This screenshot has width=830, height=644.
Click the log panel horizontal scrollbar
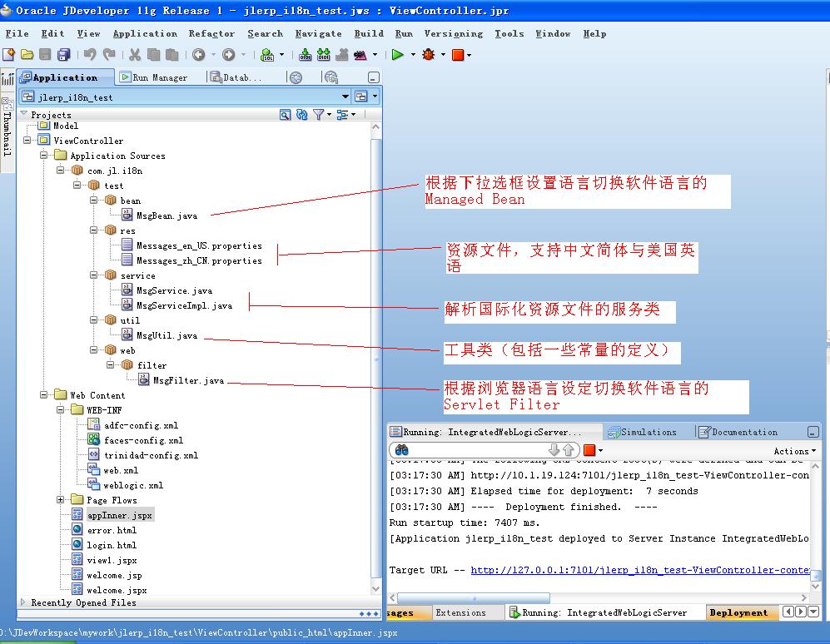click(474, 598)
